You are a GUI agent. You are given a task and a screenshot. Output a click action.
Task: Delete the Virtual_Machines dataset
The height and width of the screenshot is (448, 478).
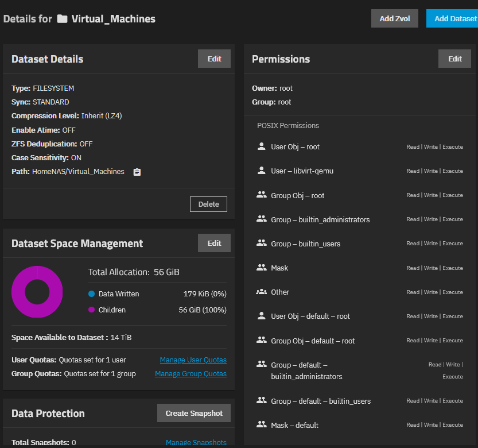click(x=208, y=204)
